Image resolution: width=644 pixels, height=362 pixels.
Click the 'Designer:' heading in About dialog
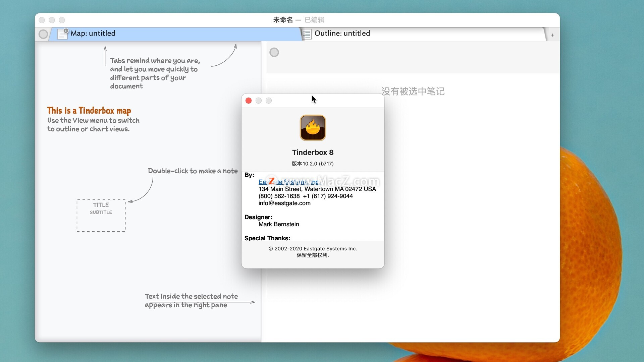[x=258, y=217]
